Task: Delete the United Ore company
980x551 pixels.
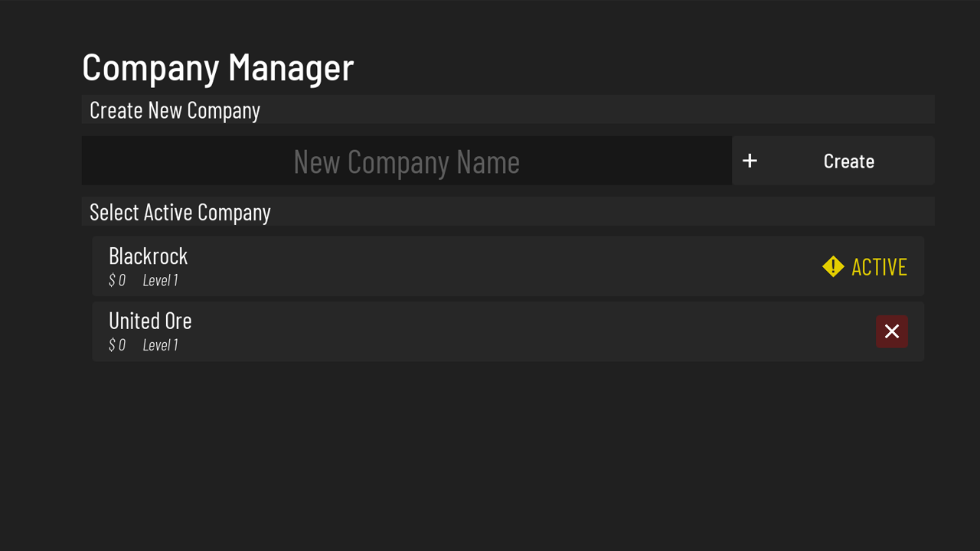Action: point(891,331)
